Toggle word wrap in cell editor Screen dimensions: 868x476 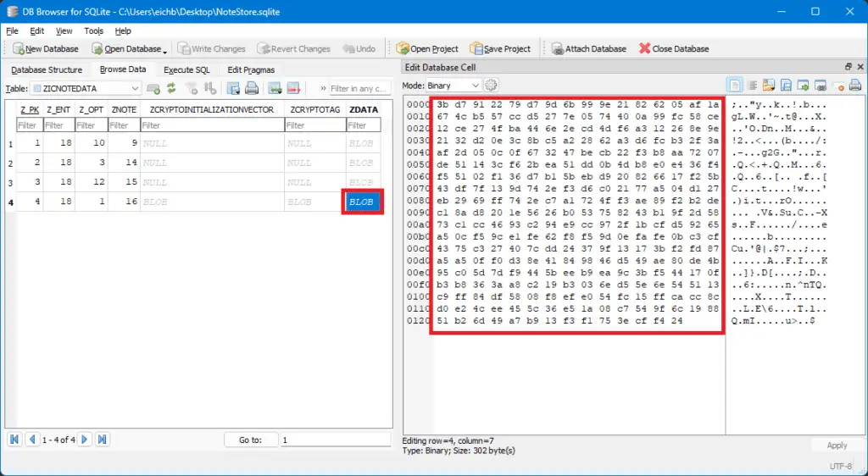click(753, 86)
